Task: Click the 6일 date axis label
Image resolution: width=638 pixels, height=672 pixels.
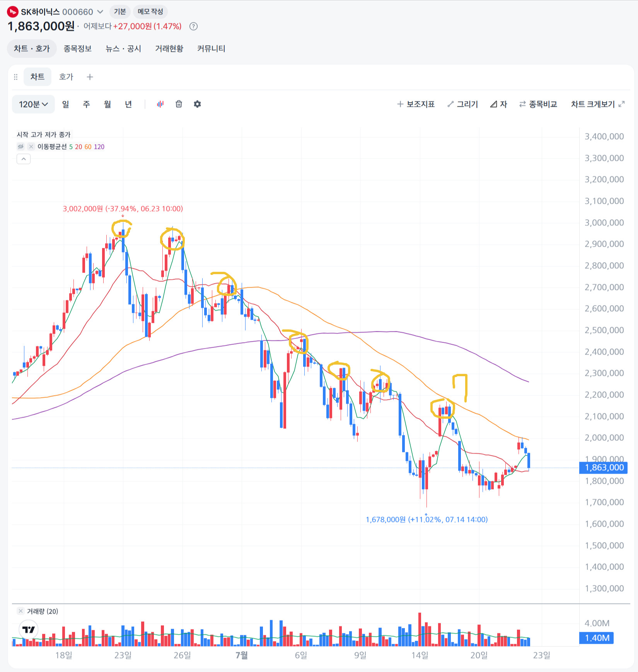Action: [301, 655]
